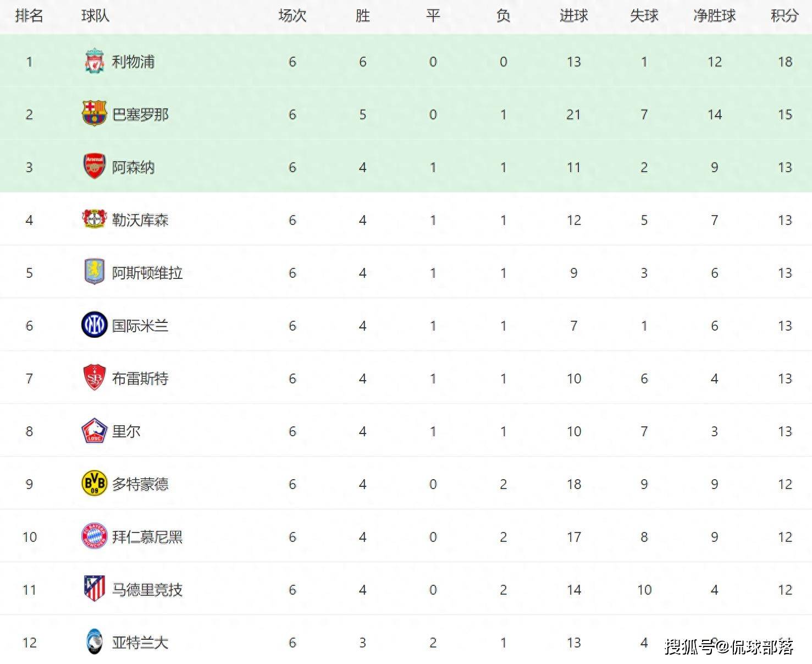Open the 利物浦 team name link
Screen dimensions: 812x664
click(133, 62)
